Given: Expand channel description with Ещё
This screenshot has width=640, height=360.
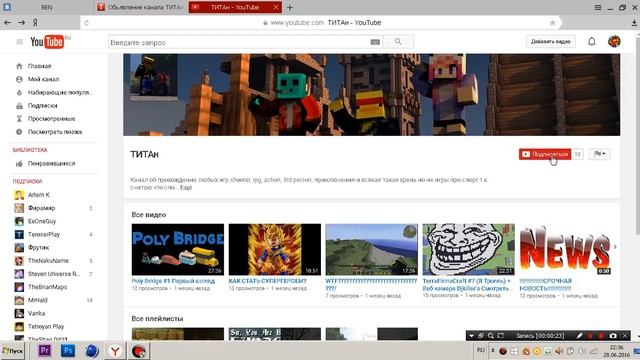Looking at the screenshot, I should 186,187.
